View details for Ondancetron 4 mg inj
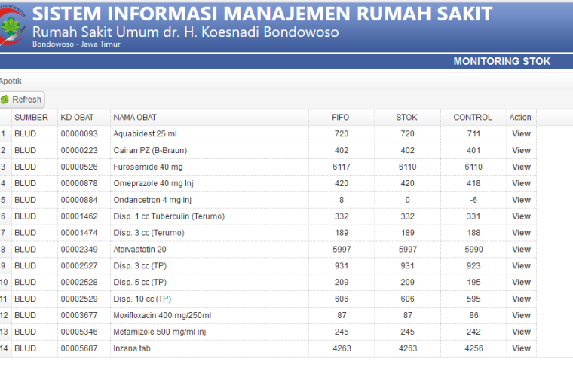This screenshot has height=392, width=573. (521, 200)
